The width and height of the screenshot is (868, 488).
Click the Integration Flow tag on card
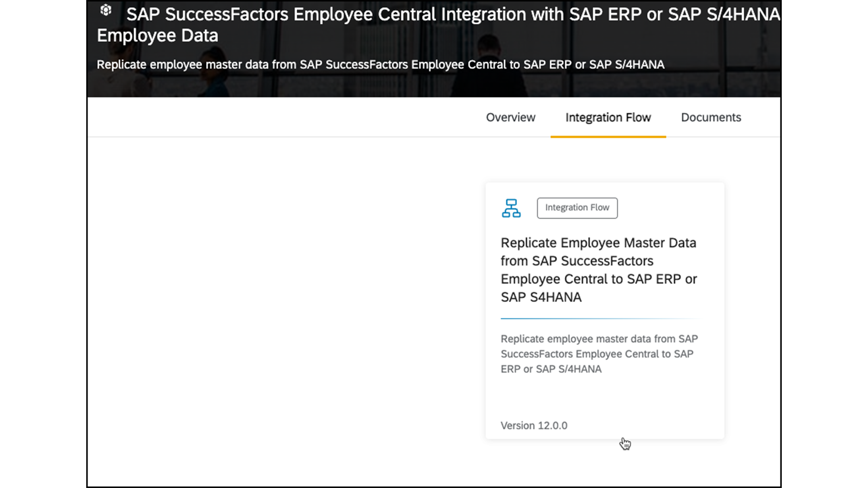coord(577,208)
